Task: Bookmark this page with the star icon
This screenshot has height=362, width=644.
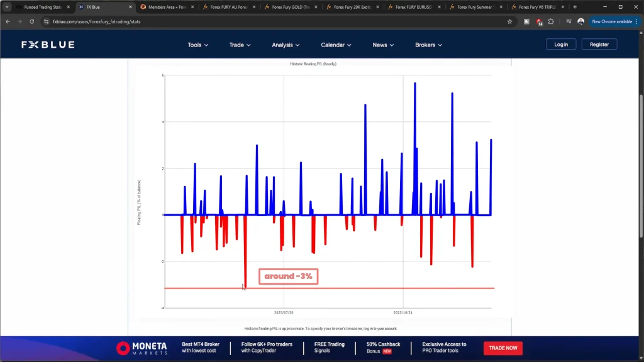Action: tap(510, 21)
